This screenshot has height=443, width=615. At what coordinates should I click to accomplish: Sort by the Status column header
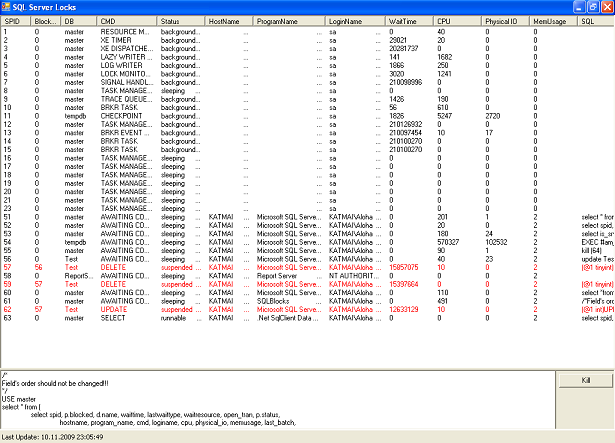point(180,21)
